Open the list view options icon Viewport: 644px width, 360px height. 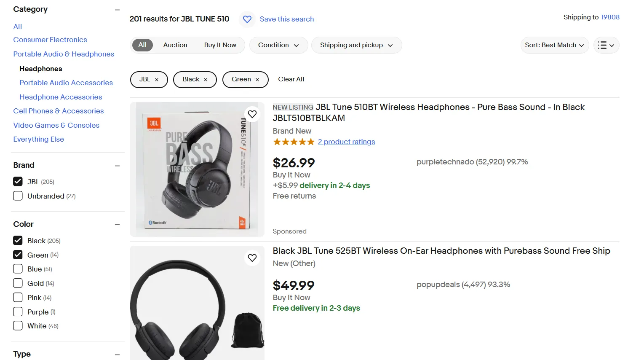[x=606, y=45]
